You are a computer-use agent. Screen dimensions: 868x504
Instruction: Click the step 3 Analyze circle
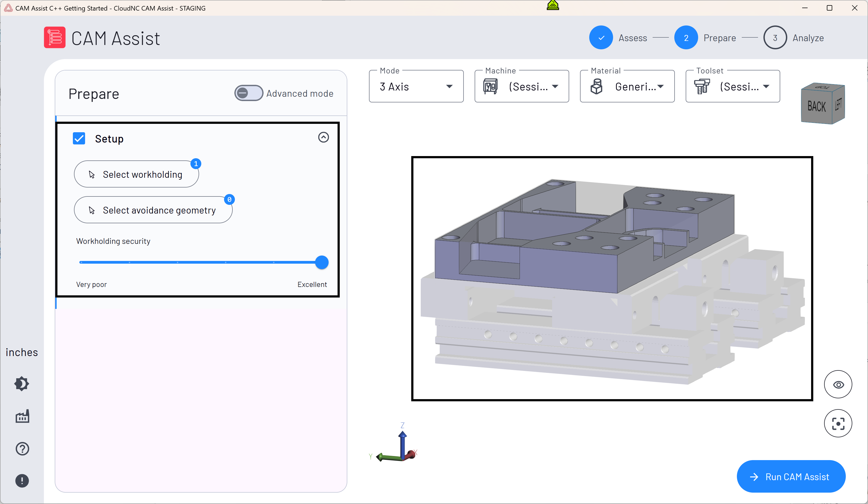point(775,38)
